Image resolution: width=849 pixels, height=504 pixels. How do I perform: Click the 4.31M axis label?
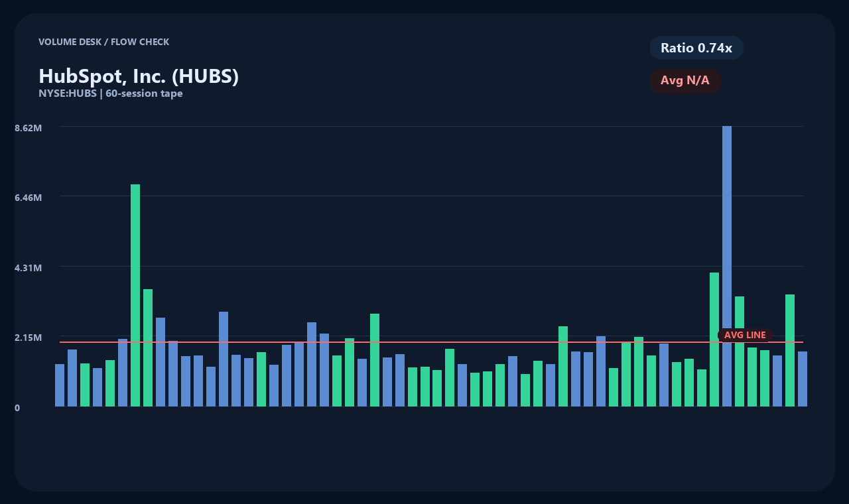pos(29,268)
